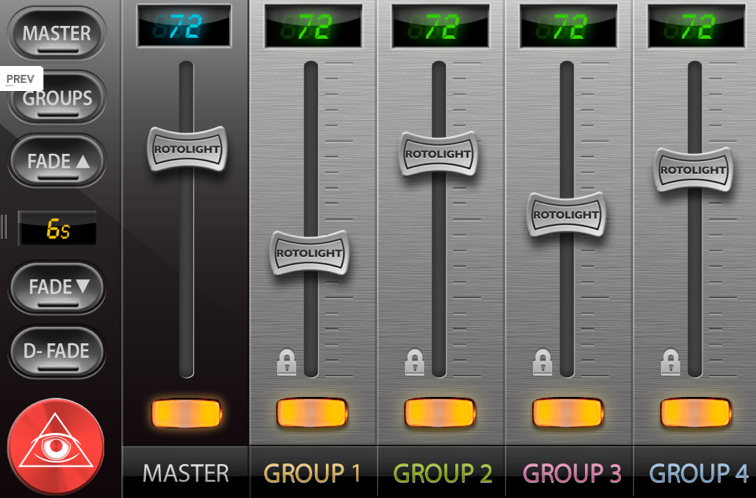The width and height of the screenshot is (756, 498).
Task: Toggle the Group 3 orange light button
Action: tap(567, 413)
